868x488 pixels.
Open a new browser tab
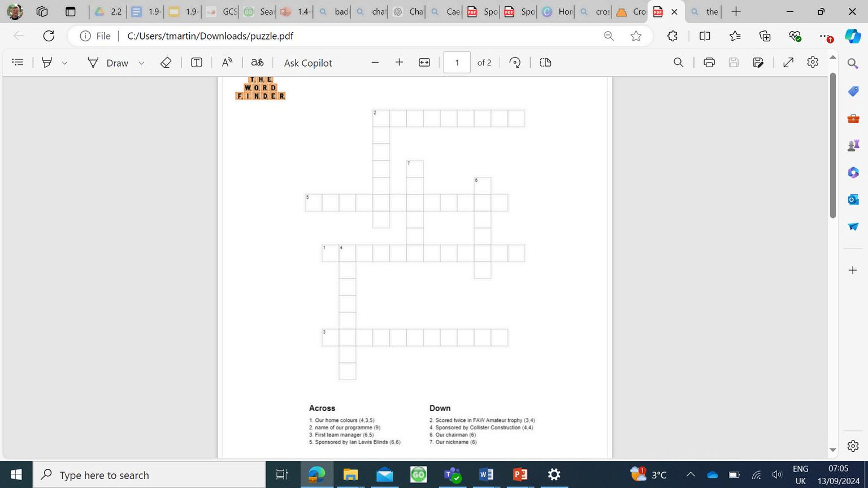[x=736, y=11]
